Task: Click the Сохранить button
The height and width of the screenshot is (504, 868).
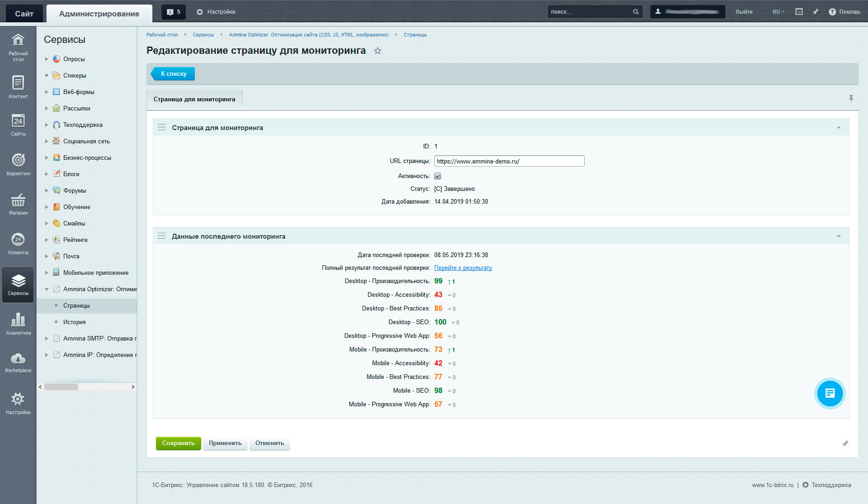Action: pyautogui.click(x=178, y=443)
